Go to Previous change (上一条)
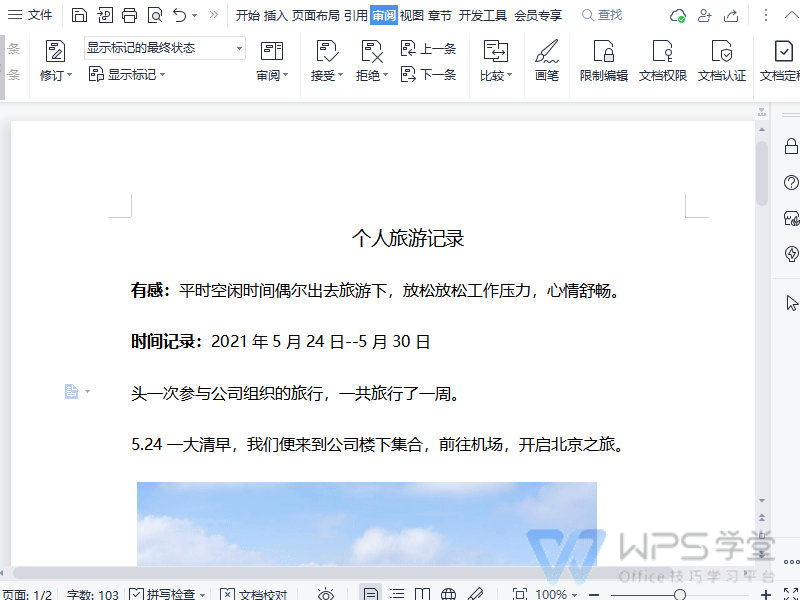 (428, 48)
